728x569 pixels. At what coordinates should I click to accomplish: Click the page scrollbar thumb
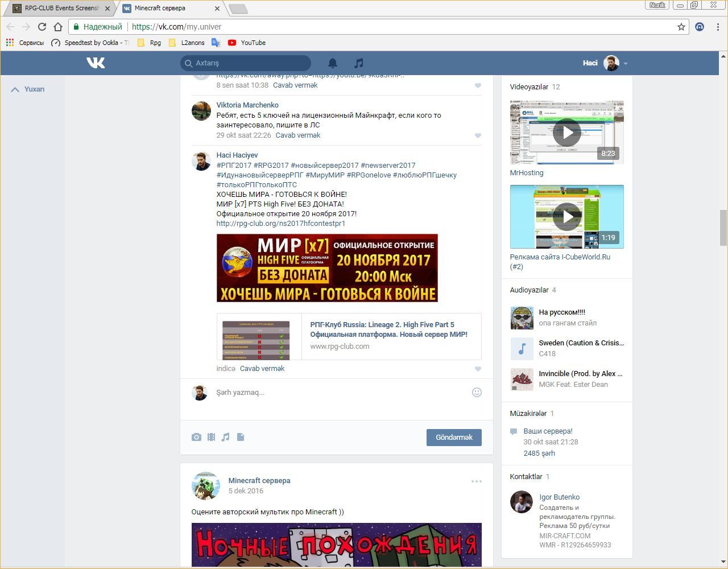click(723, 228)
